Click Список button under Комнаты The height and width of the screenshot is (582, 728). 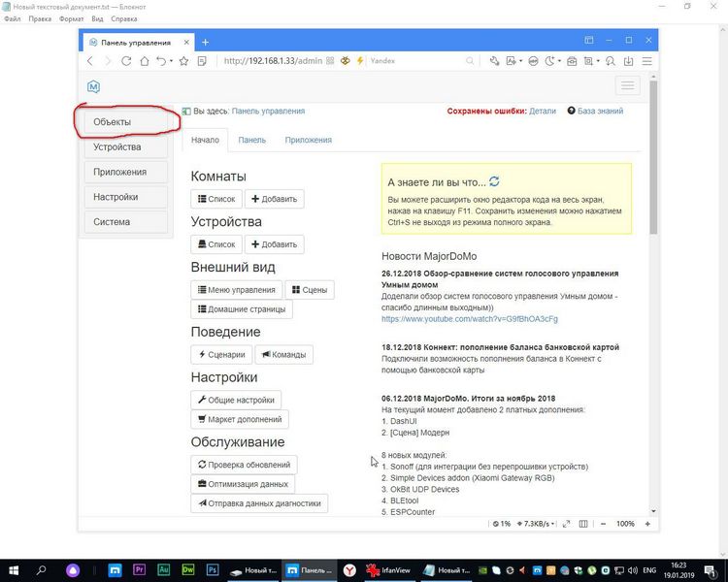216,199
